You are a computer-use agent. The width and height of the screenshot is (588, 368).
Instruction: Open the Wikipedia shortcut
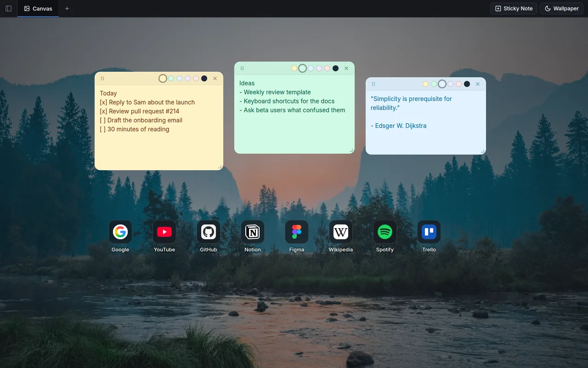pyautogui.click(x=341, y=236)
